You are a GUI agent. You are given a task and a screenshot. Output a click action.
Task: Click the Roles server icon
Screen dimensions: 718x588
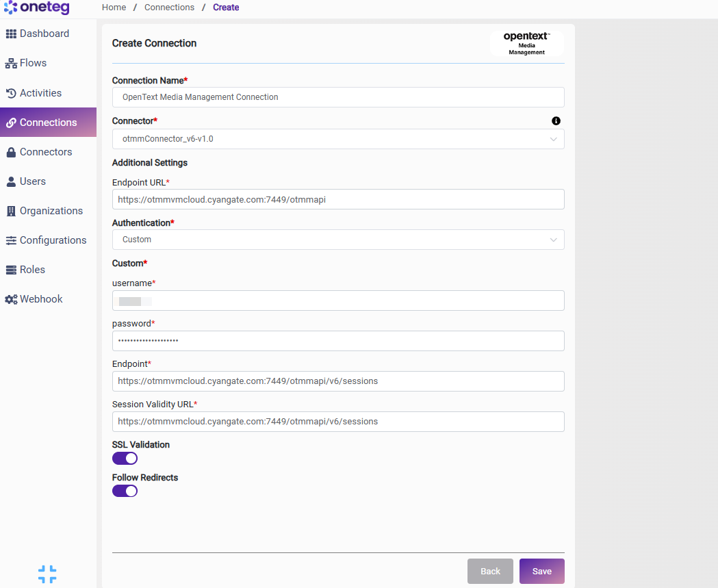(x=11, y=270)
